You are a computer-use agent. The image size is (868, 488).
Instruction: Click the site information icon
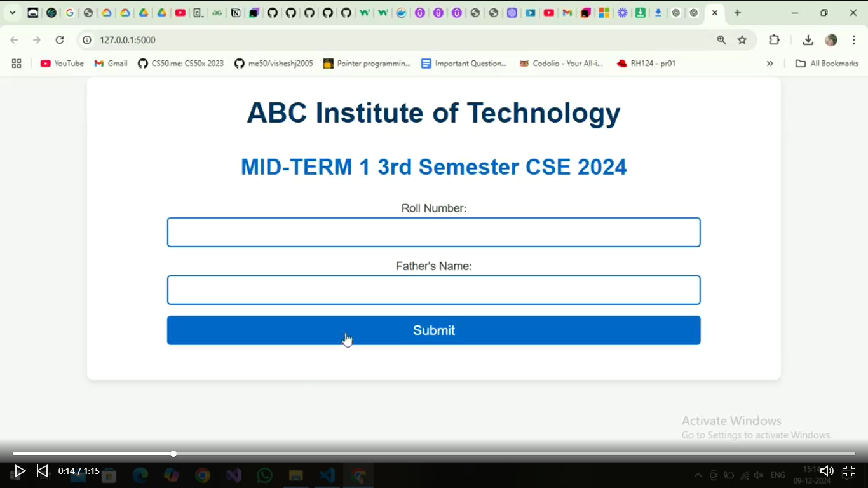[87, 40]
